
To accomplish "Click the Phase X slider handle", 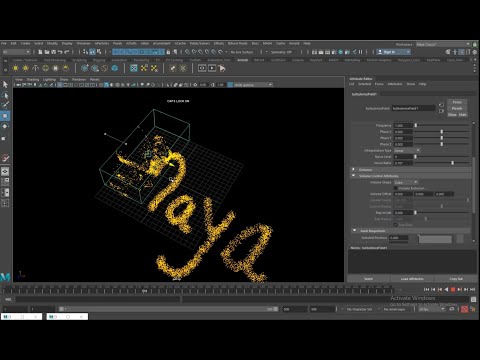I will click(442, 132).
